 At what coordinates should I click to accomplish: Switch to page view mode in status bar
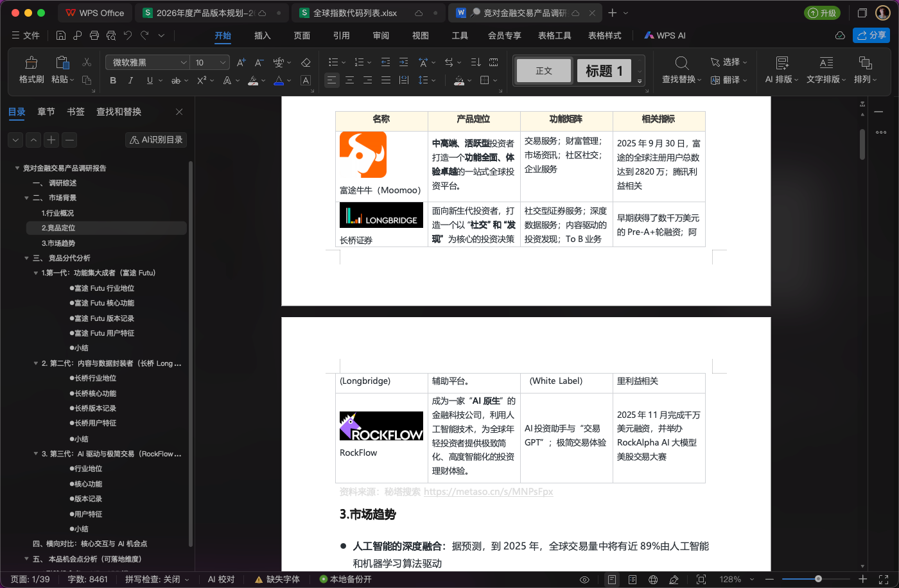click(612, 580)
